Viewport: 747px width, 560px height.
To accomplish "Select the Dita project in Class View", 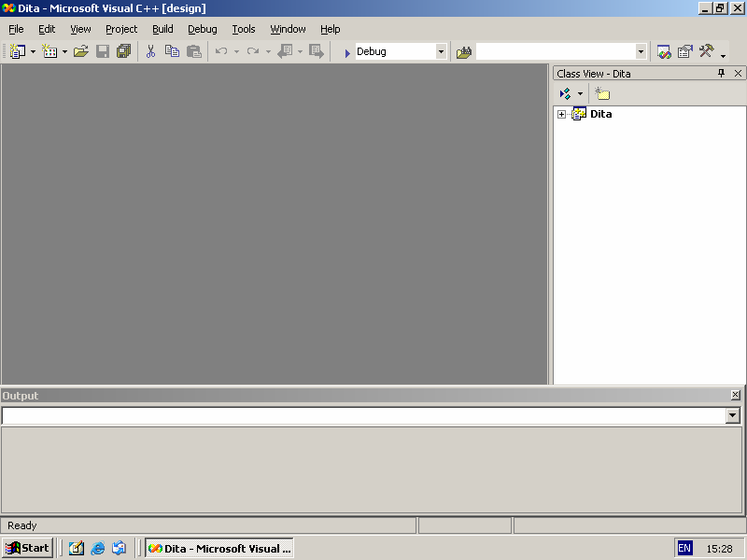I will [600, 114].
